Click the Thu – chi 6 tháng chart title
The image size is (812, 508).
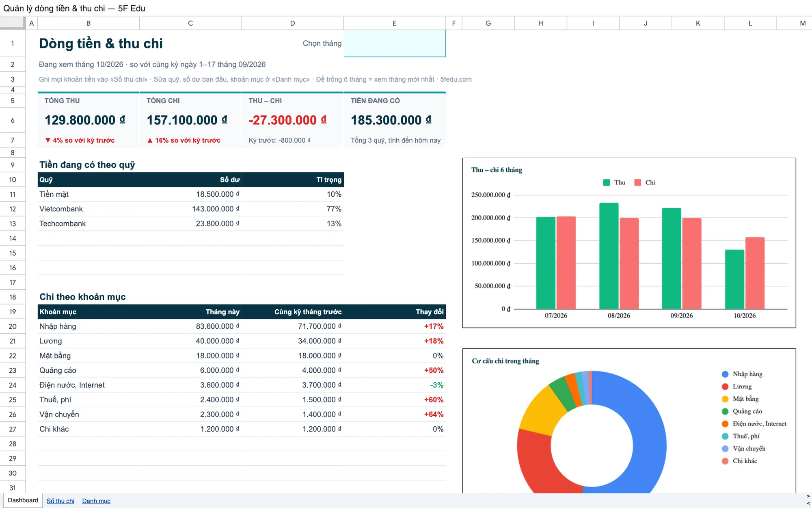click(497, 170)
